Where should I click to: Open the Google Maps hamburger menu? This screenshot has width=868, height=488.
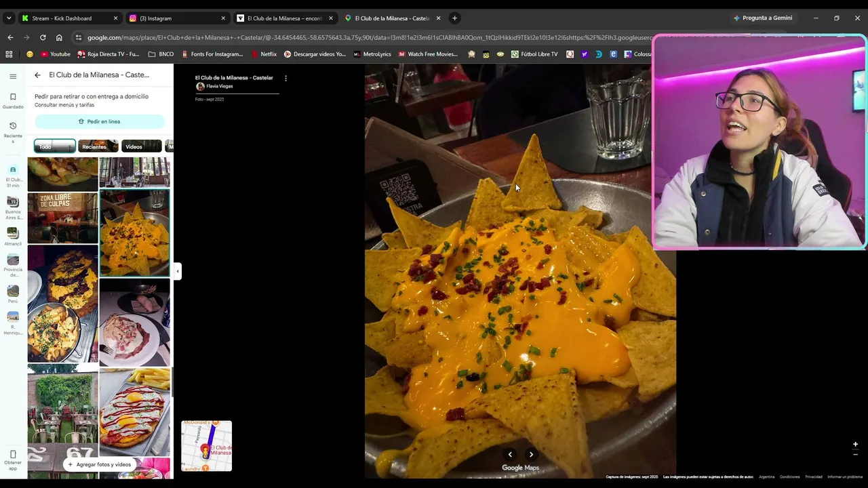coord(13,77)
